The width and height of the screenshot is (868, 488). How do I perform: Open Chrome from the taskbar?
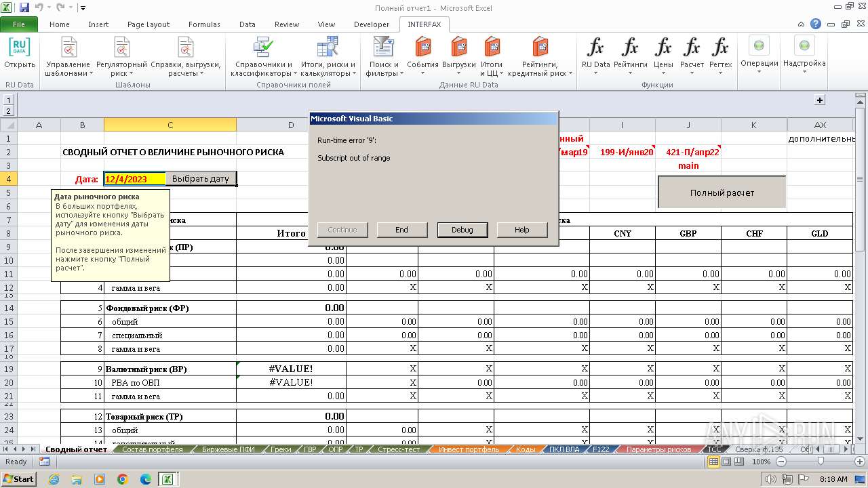(x=123, y=479)
